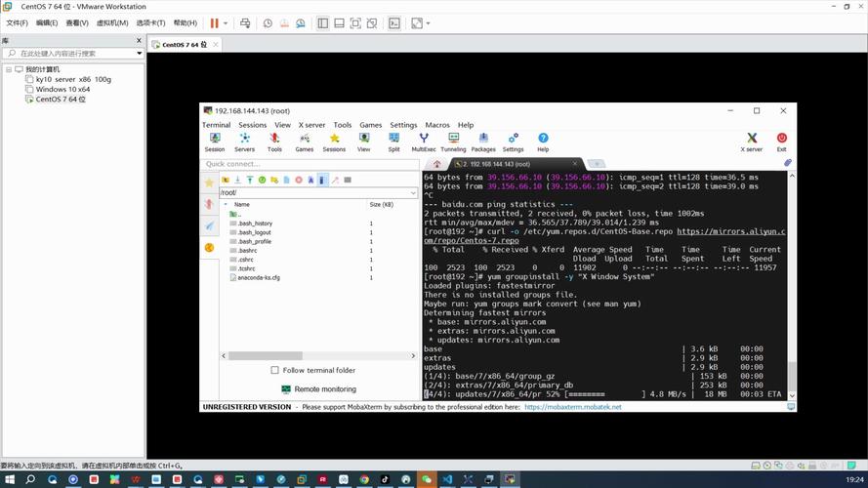Click the green refresh icon in file browser
This screenshot has height=488, width=868.
coord(262,180)
